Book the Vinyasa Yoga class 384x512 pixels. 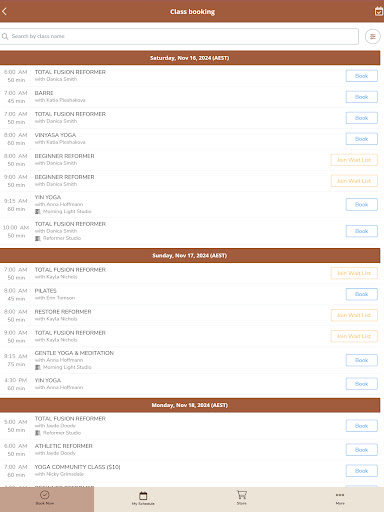(362, 139)
